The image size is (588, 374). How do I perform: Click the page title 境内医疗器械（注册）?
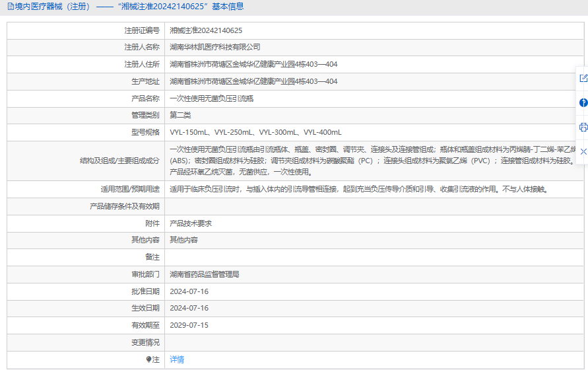[52, 7]
